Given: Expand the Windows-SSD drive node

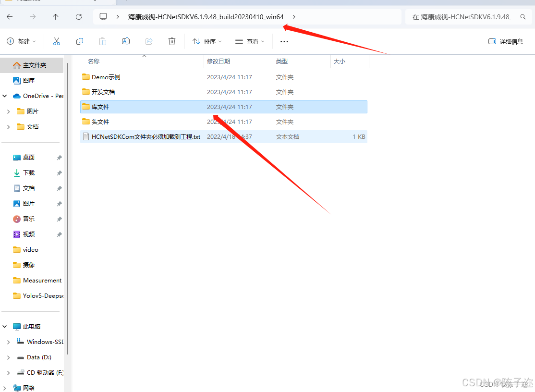Looking at the screenshot, I should click(x=8, y=342).
